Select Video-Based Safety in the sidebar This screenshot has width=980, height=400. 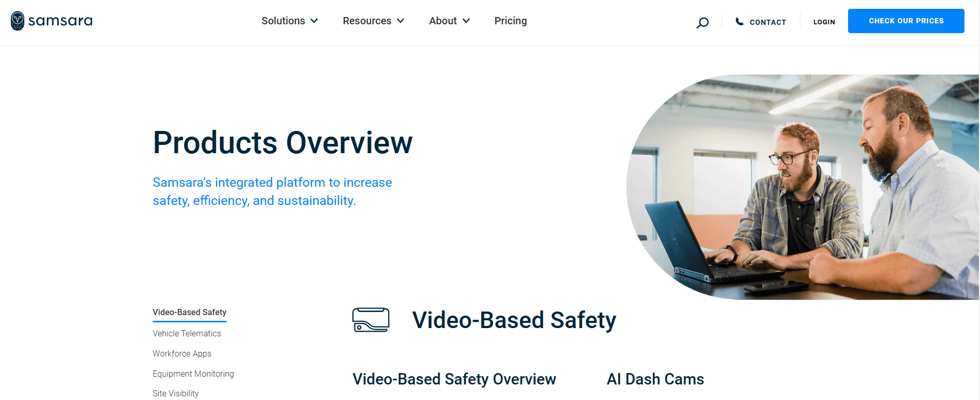(x=189, y=312)
